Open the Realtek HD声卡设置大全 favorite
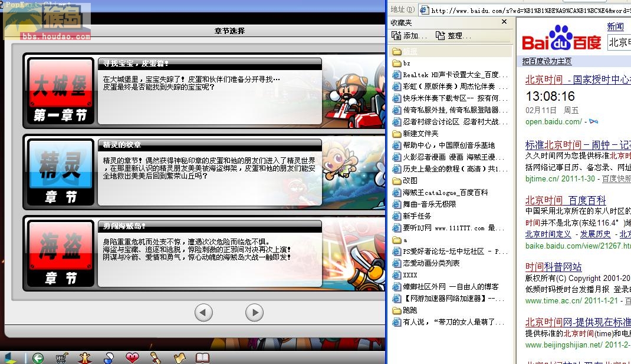This screenshot has width=631, height=364. [450, 75]
